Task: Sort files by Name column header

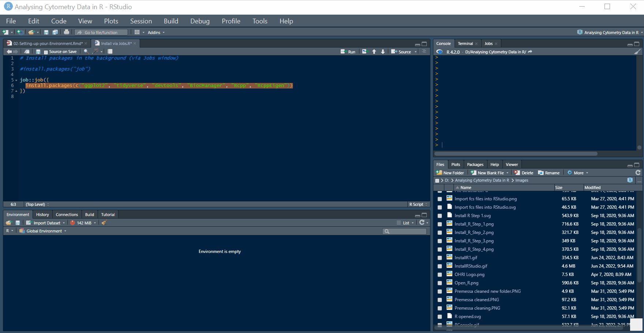Action: pyautogui.click(x=505, y=188)
